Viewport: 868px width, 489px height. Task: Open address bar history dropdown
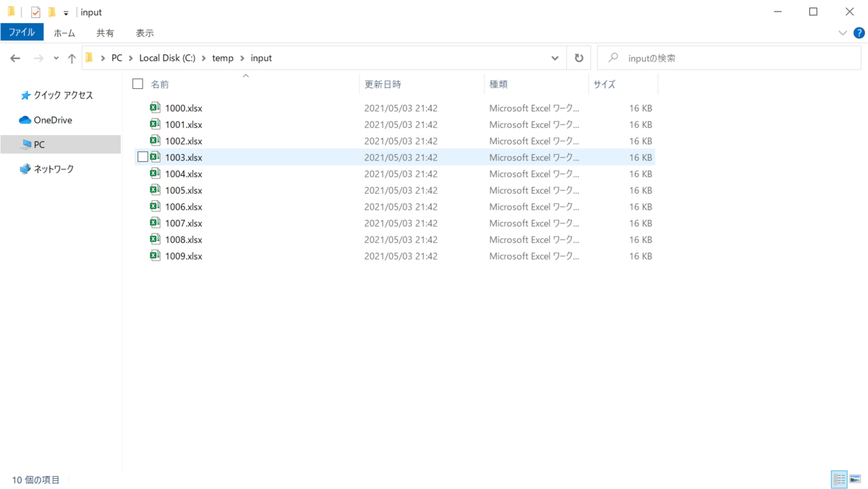coord(555,58)
